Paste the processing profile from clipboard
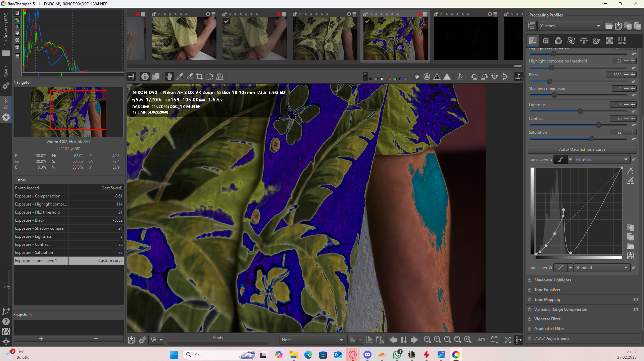644x361 pixels. tap(637, 26)
